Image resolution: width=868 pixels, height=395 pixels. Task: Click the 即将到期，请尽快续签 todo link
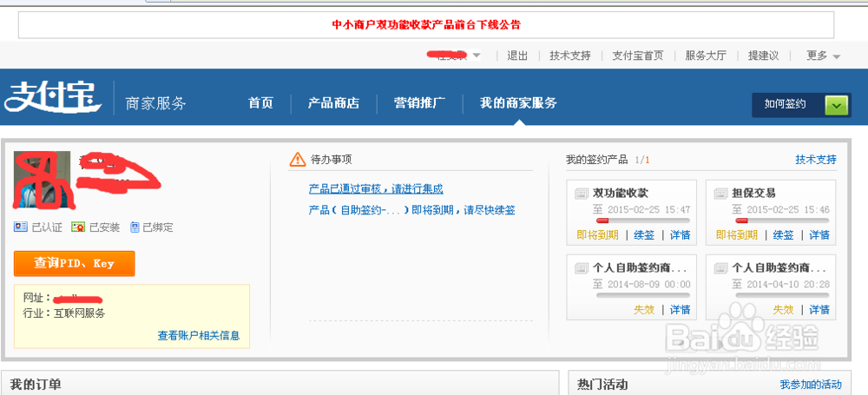pyautogui.click(x=411, y=210)
